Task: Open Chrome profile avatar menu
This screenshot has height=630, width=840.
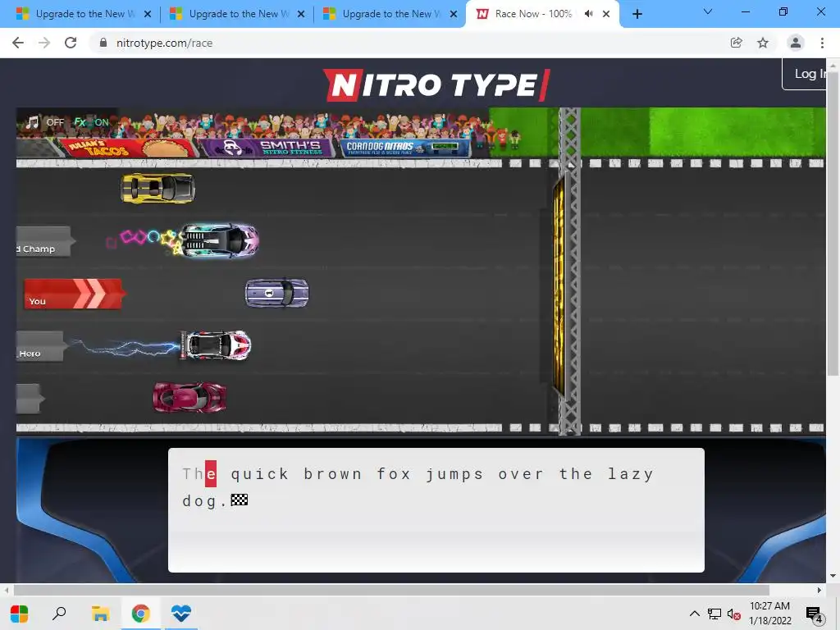Action: 796,43
